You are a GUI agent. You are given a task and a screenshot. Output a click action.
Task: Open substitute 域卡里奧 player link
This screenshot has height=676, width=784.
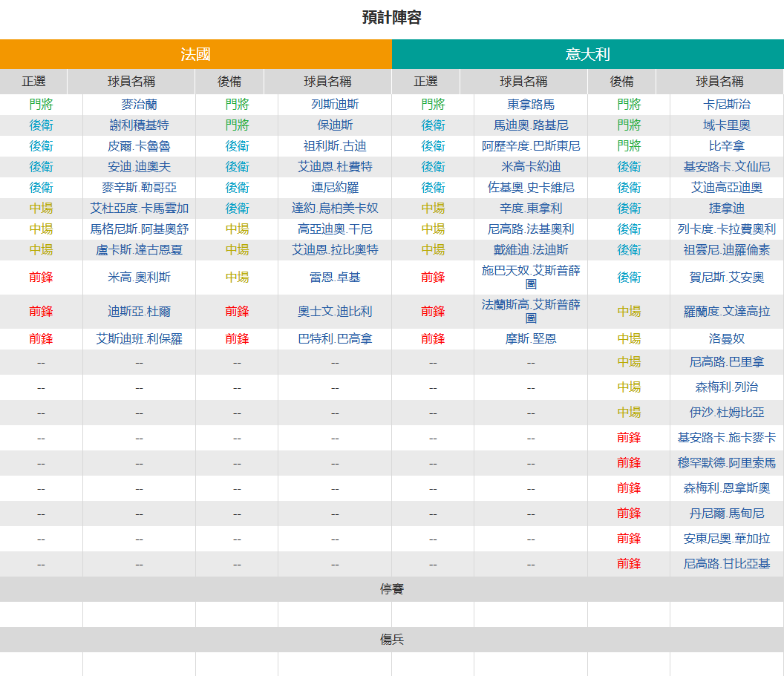[727, 125]
